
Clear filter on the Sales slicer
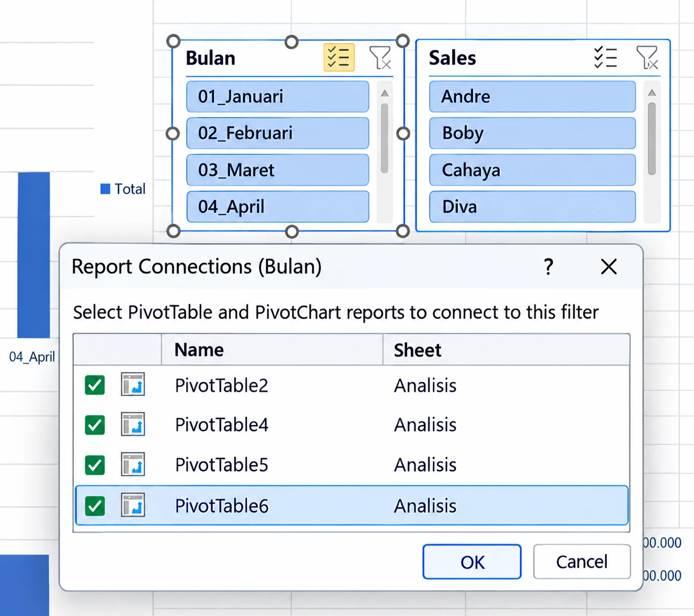coord(647,57)
